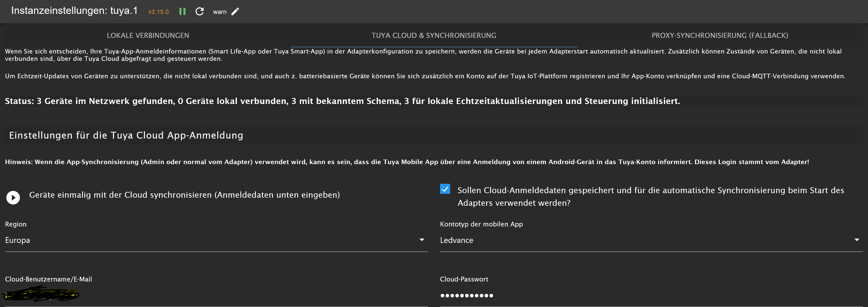
Task: Pause the tuya.1 instance
Action: pyautogui.click(x=182, y=11)
